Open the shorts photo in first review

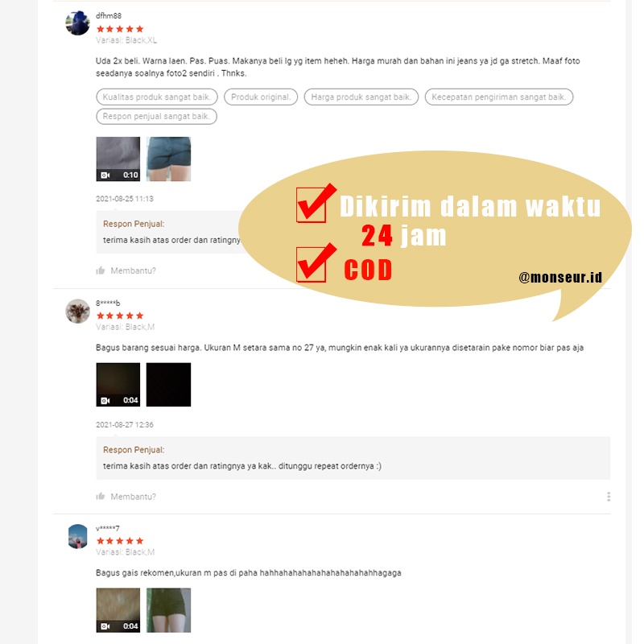point(168,159)
